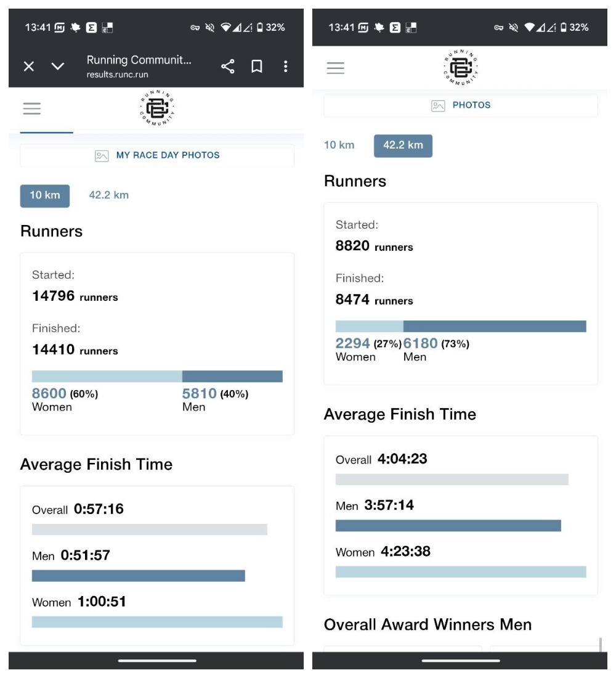Viewport: 616px width, 678px height.
Task: Open hamburger menu on left screen
Action: [32, 108]
